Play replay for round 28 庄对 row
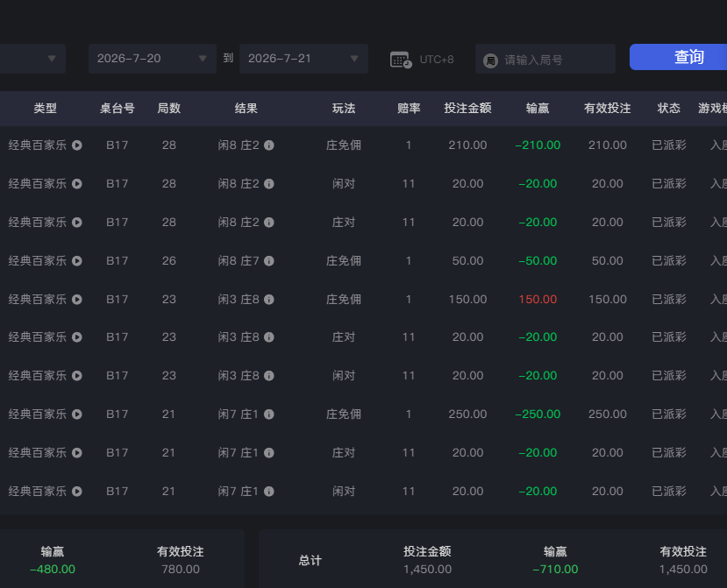The height and width of the screenshot is (588, 727). (x=77, y=223)
